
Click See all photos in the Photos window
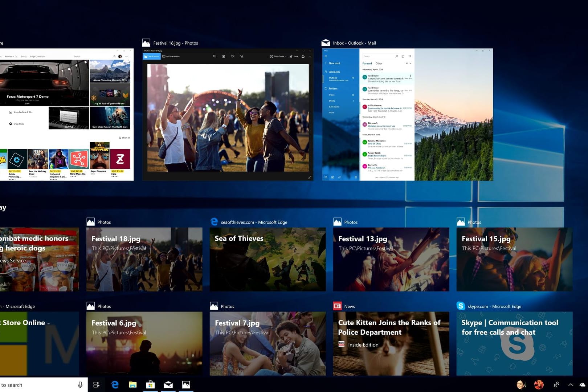click(x=152, y=56)
